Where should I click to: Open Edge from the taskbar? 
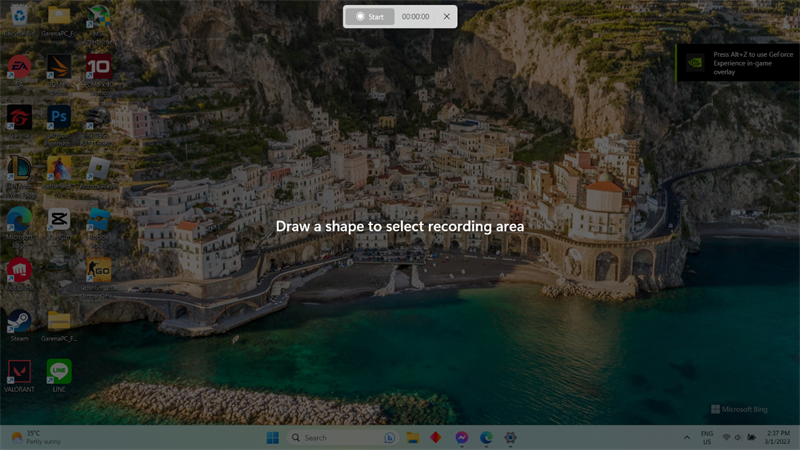[x=486, y=438]
